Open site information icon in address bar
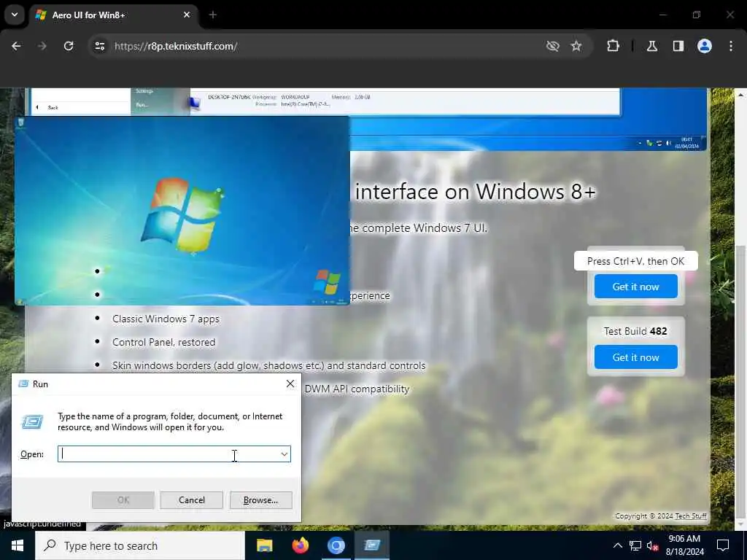Image resolution: width=747 pixels, height=560 pixels. coord(99,46)
